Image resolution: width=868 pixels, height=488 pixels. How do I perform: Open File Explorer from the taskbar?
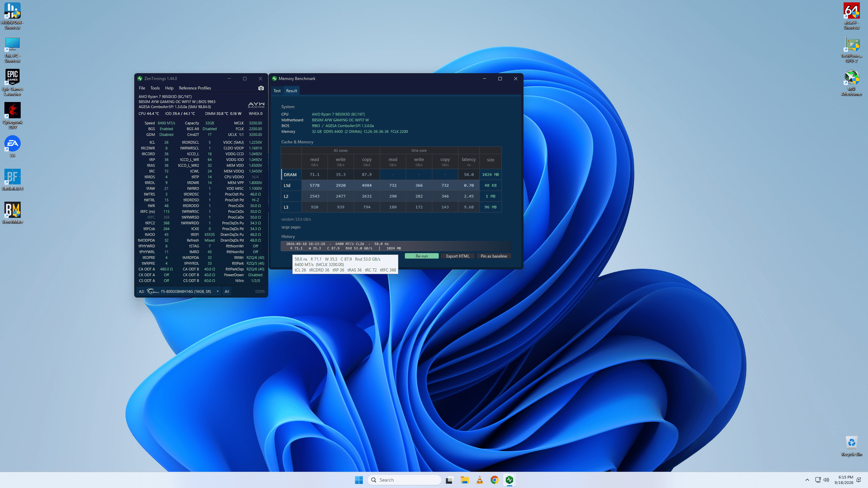[465, 480]
